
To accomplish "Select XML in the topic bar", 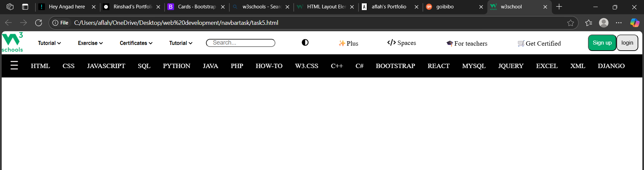I will [x=578, y=66].
